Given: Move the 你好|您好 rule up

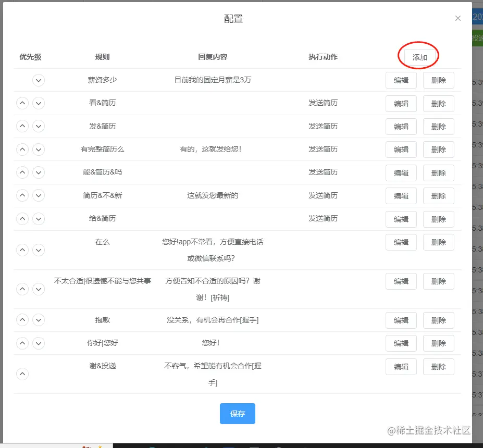Looking at the screenshot, I should point(22,343).
